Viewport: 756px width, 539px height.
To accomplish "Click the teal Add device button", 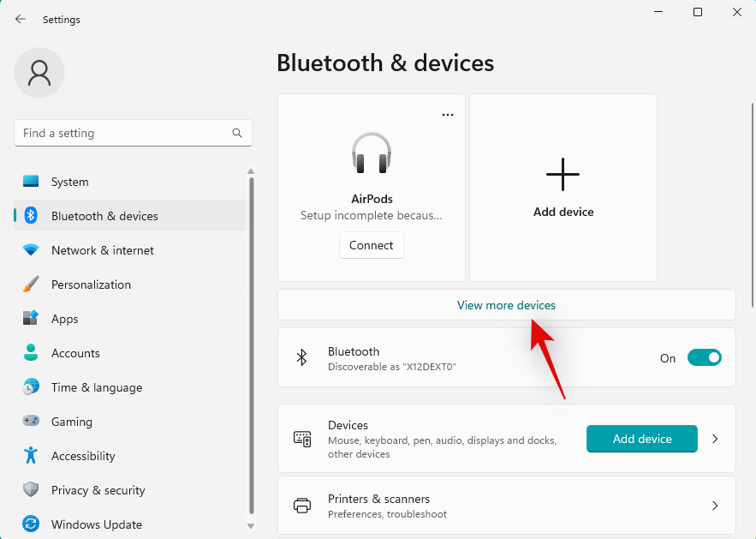I will click(642, 439).
